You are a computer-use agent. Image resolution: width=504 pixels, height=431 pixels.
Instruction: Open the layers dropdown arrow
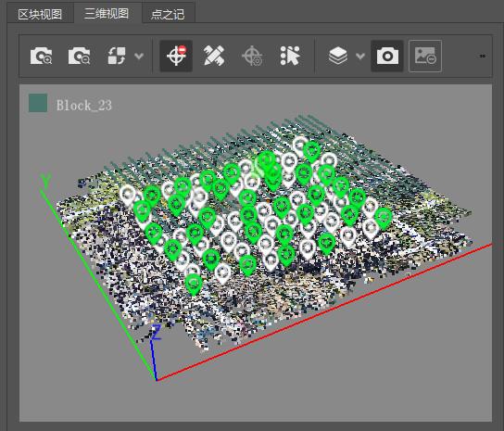tap(360, 57)
